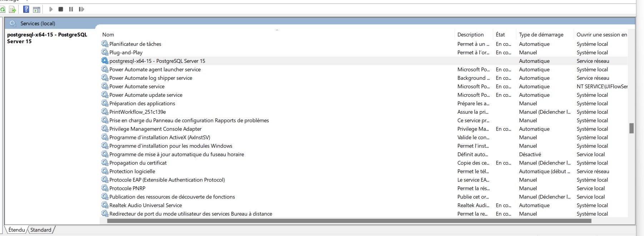Start the service with the play button
Screen dimensions: 644x236
pos(51,9)
